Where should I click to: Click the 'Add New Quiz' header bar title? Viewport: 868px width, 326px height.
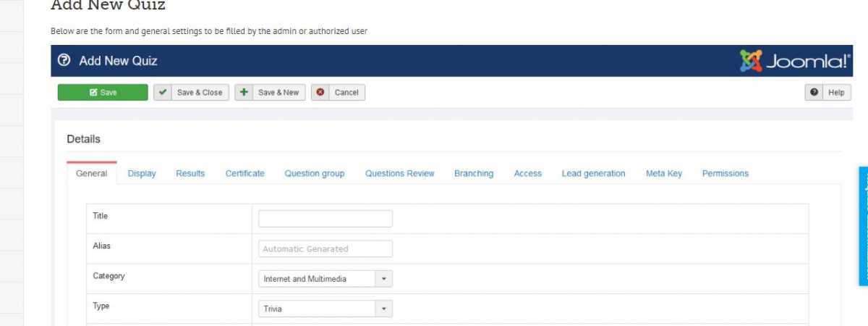pyautogui.click(x=118, y=61)
